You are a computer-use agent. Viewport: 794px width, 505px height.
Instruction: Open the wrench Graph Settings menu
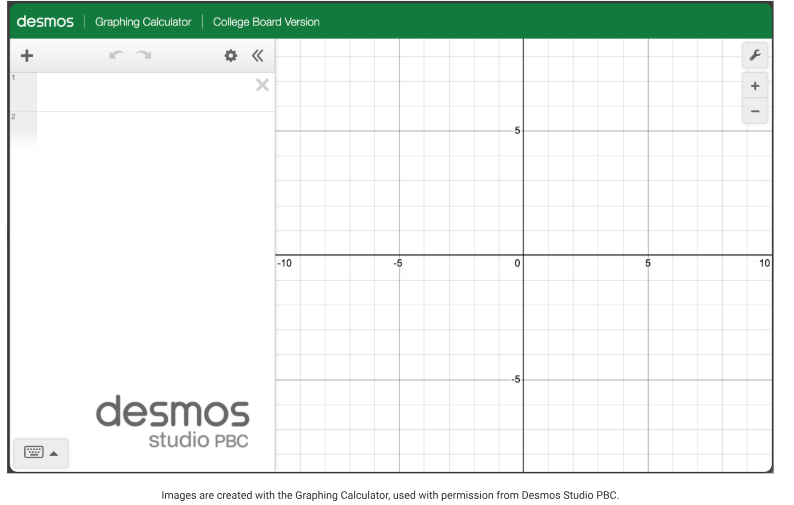coord(755,55)
